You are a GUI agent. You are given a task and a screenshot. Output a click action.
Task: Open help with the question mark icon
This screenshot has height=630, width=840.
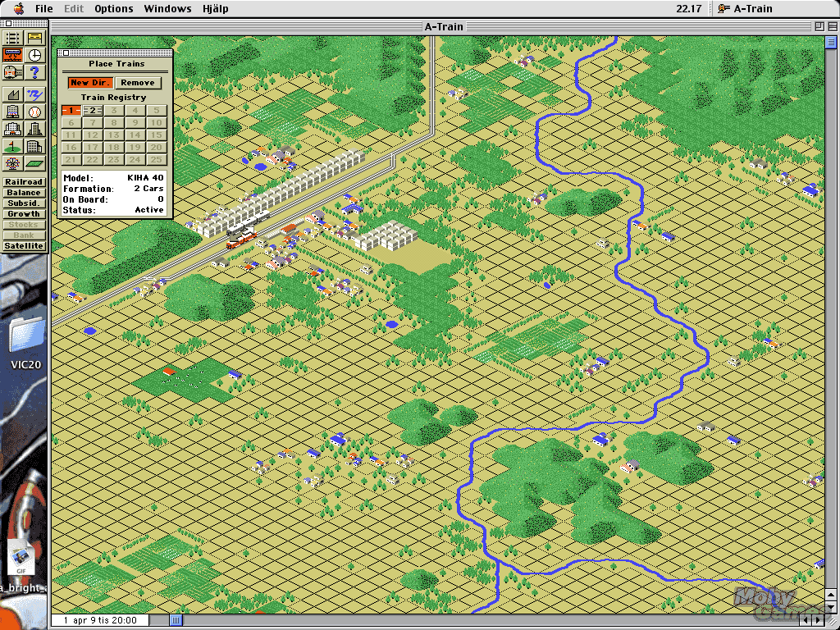(x=34, y=72)
